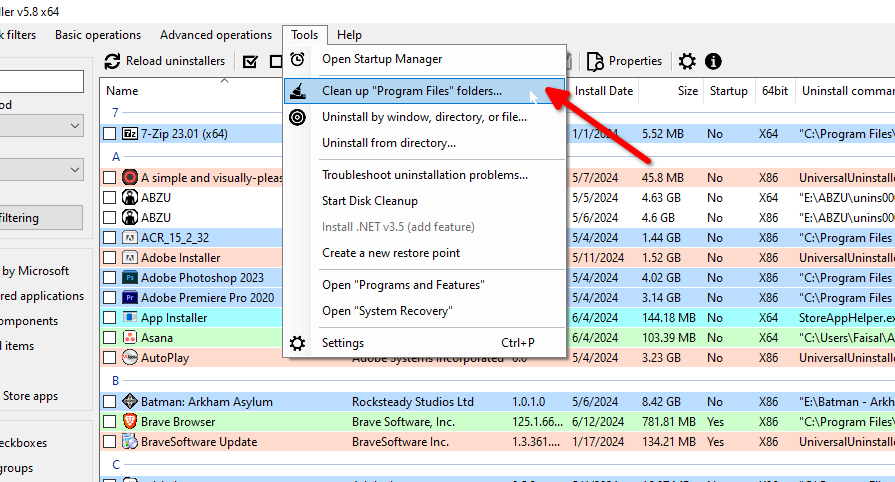Click the 8.42 GB size cell
This screenshot has width=895, height=482.
point(661,401)
